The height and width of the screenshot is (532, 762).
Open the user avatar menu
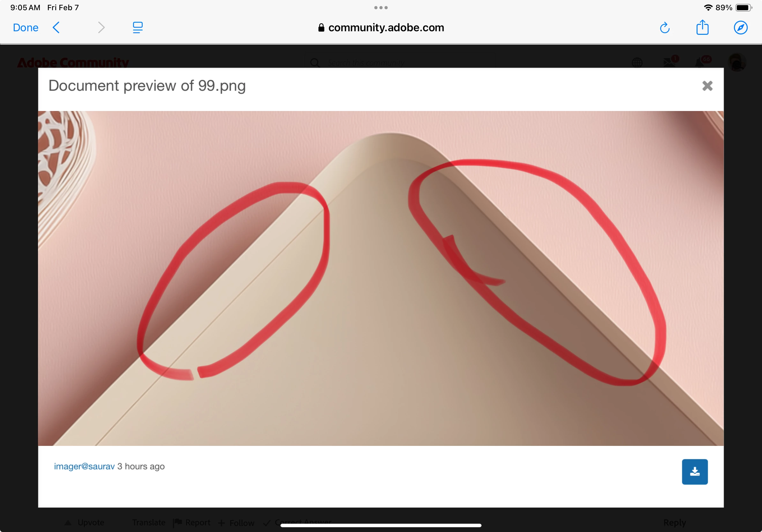click(737, 63)
